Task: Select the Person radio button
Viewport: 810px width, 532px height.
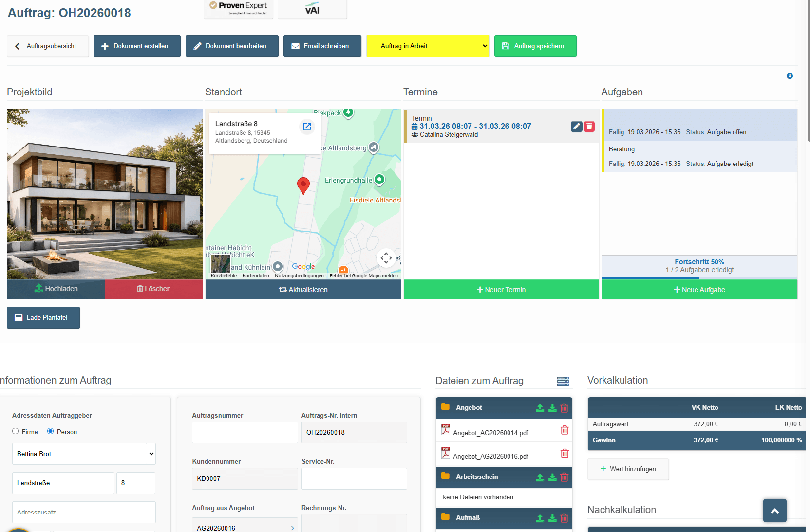Action: (x=51, y=431)
